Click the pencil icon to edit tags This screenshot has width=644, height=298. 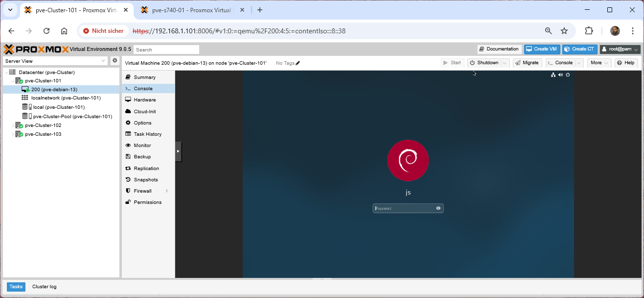(298, 63)
